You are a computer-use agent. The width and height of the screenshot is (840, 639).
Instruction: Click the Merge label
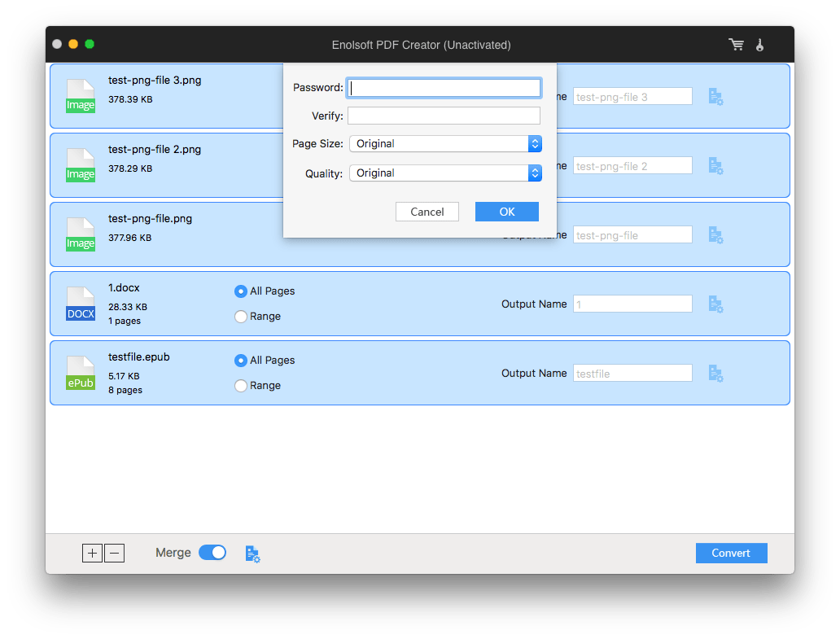pyautogui.click(x=173, y=553)
